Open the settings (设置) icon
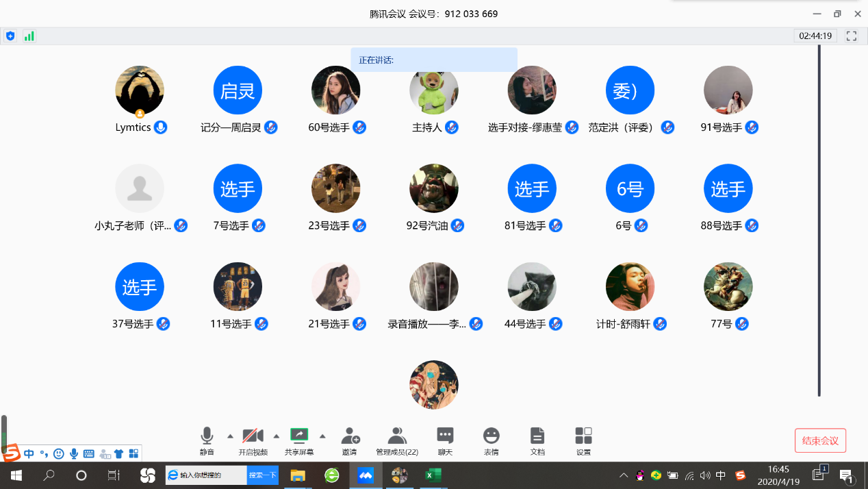This screenshot has width=868, height=489. (583, 436)
